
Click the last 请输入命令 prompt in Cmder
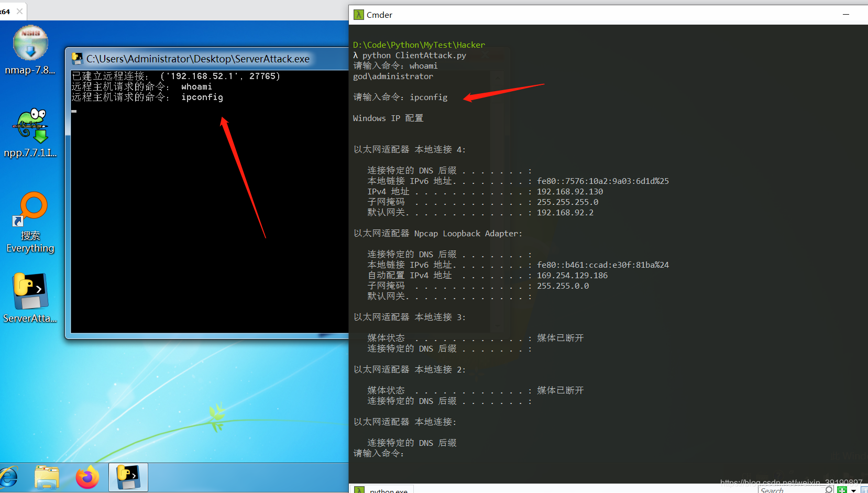(x=379, y=454)
